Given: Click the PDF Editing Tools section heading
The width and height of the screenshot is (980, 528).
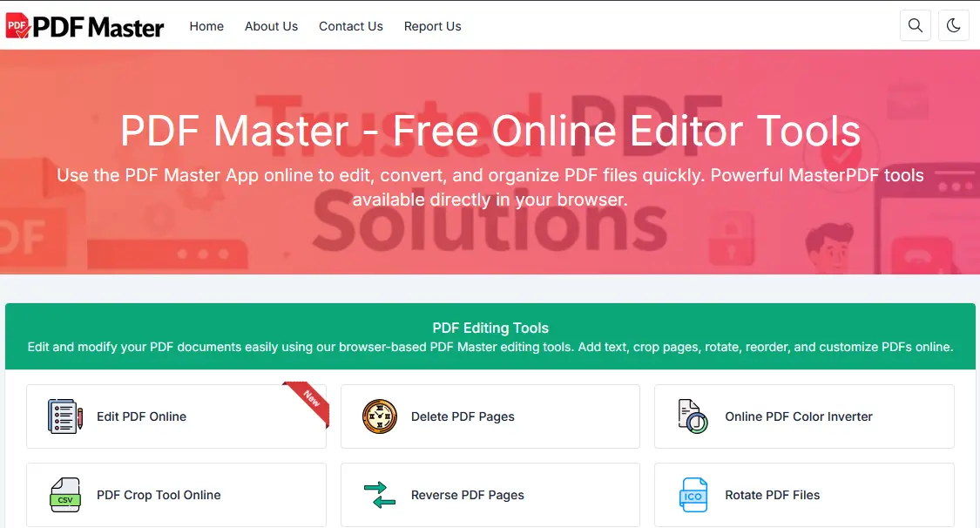Looking at the screenshot, I should [x=490, y=328].
